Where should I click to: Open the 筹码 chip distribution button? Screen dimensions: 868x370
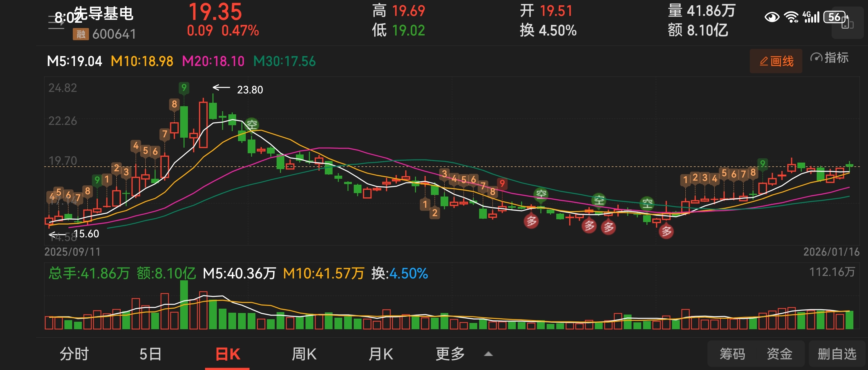click(732, 354)
